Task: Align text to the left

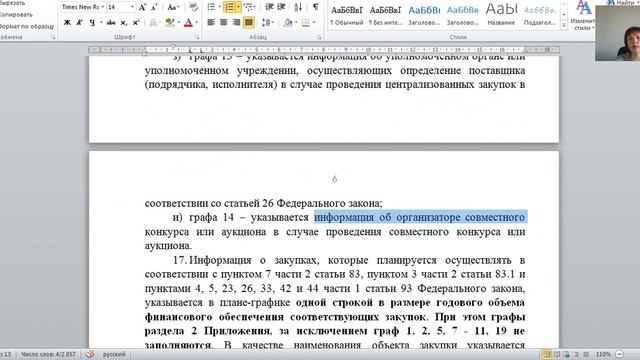Action: click(x=211, y=23)
